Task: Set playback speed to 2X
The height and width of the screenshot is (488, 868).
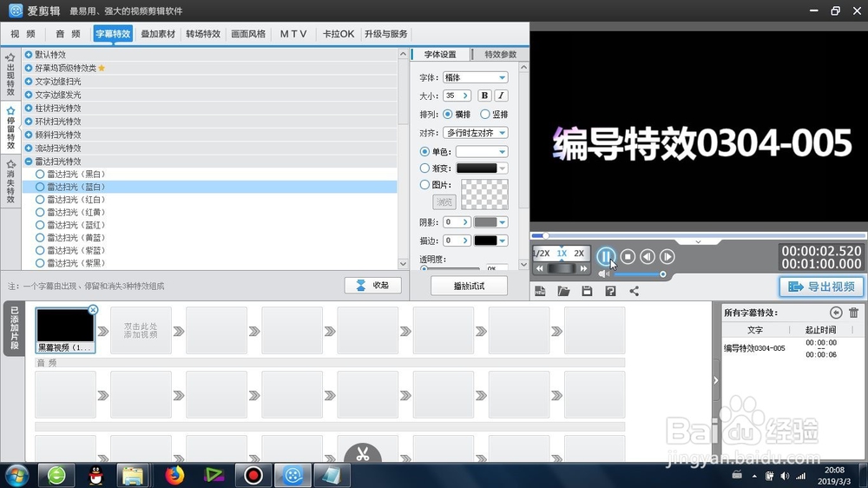Action: (579, 254)
